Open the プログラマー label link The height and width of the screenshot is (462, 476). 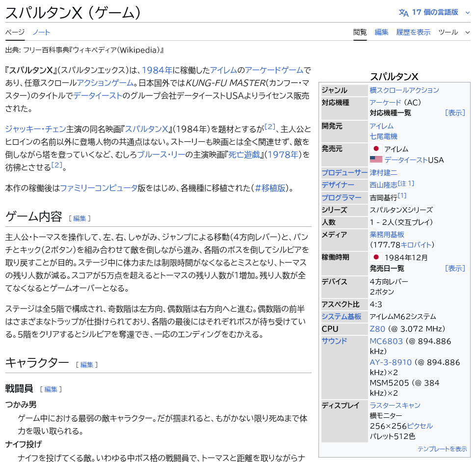tap(342, 197)
